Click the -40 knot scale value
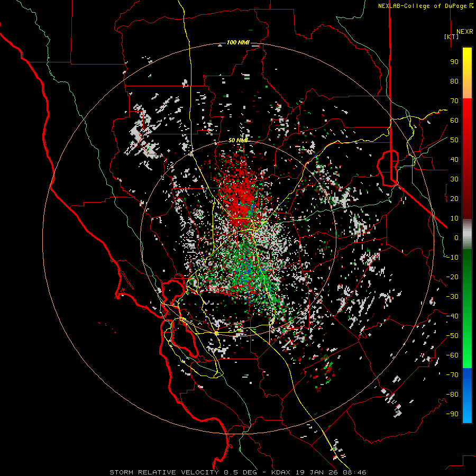The image size is (476, 476). [x=452, y=316]
